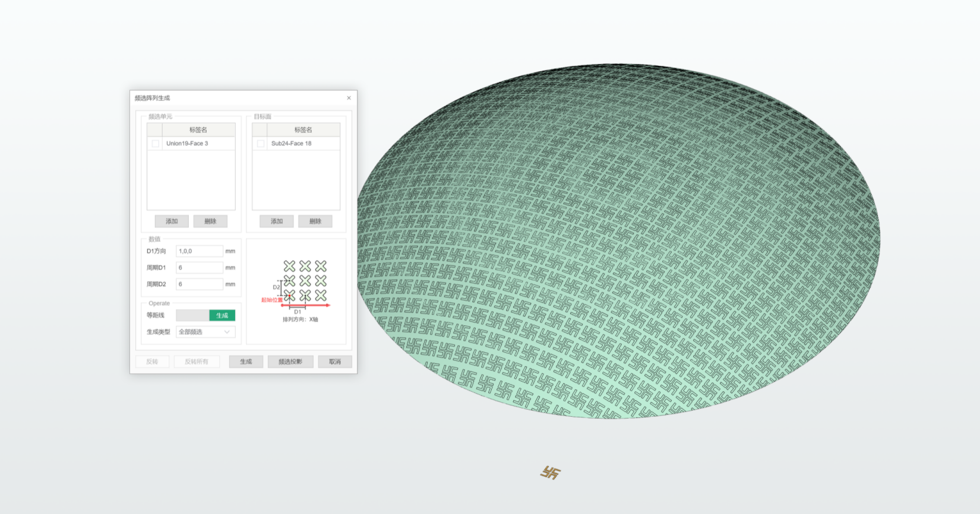Click the small brown FSS unit cell model
This screenshot has height=514, width=980.
click(x=551, y=472)
